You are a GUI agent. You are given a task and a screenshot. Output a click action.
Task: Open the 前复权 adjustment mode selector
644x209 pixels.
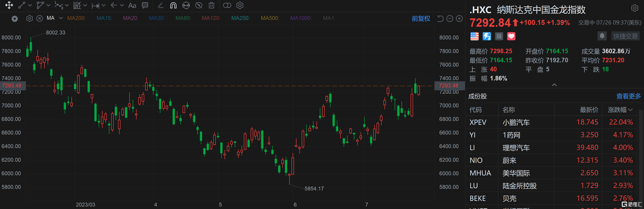(421, 19)
